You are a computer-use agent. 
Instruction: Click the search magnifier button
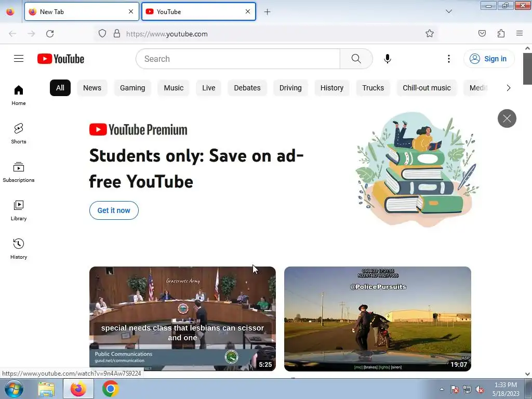[356, 59]
